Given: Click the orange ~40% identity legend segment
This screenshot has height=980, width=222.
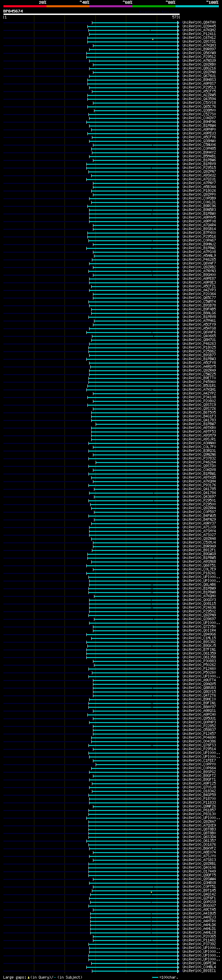Looking at the screenshot, I should [68, 6].
